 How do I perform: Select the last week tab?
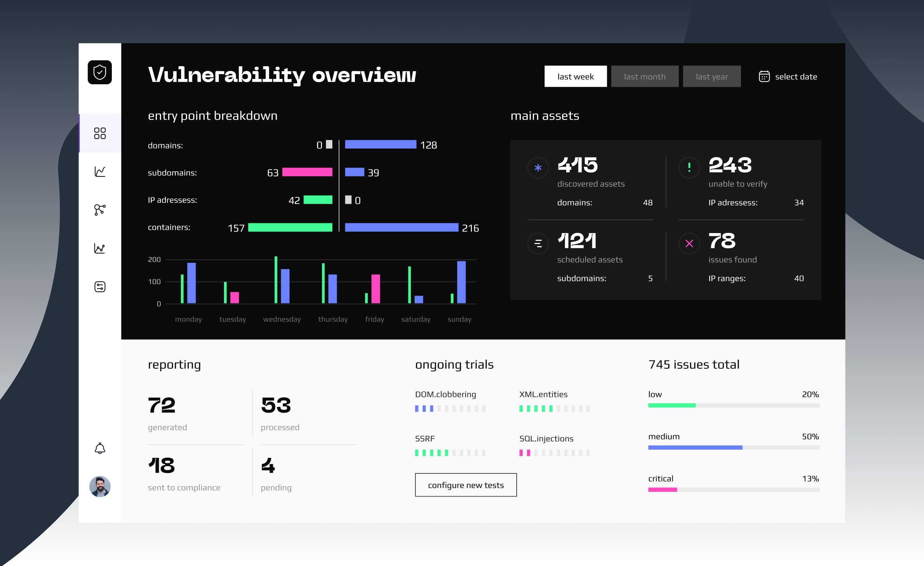(575, 77)
